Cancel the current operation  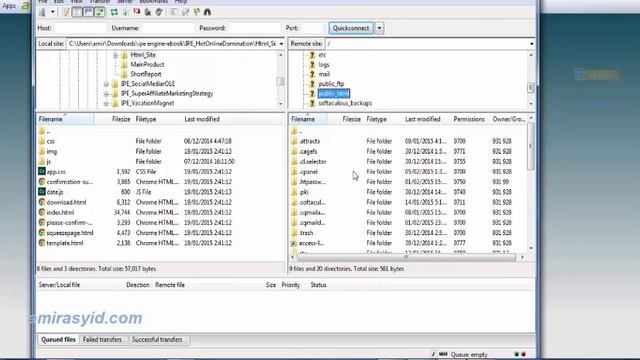click(137, 12)
